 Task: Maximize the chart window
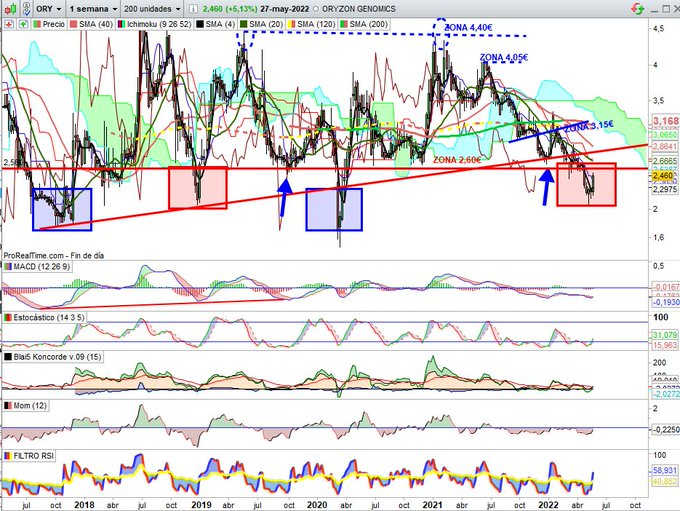(x=666, y=8)
